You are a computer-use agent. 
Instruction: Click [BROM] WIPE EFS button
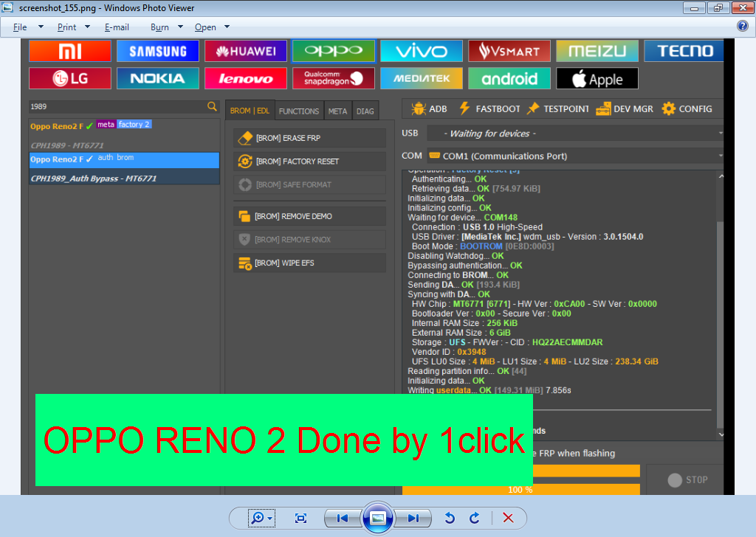[309, 263]
